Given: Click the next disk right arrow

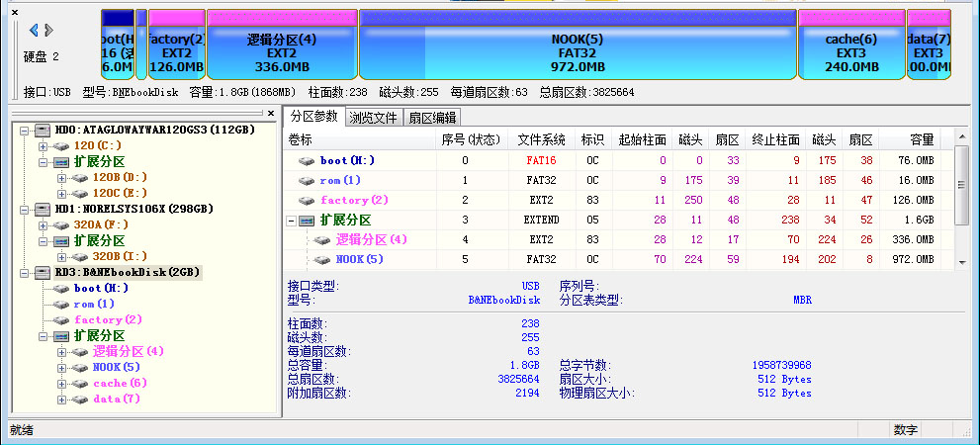Looking at the screenshot, I should (x=47, y=31).
